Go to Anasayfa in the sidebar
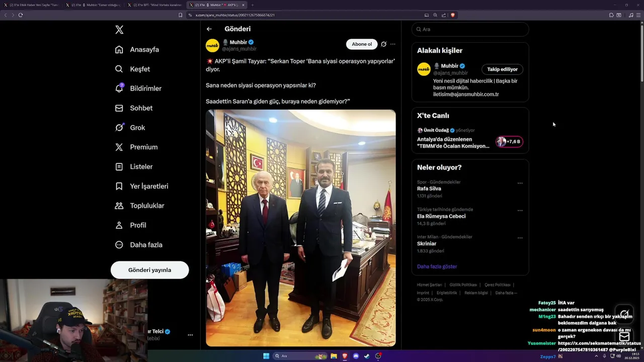644x362 pixels. pos(137,49)
